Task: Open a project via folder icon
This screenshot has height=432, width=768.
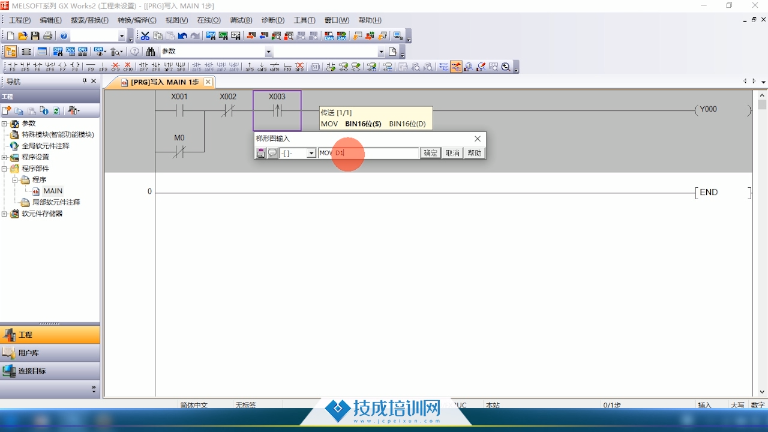Action: tap(23, 36)
